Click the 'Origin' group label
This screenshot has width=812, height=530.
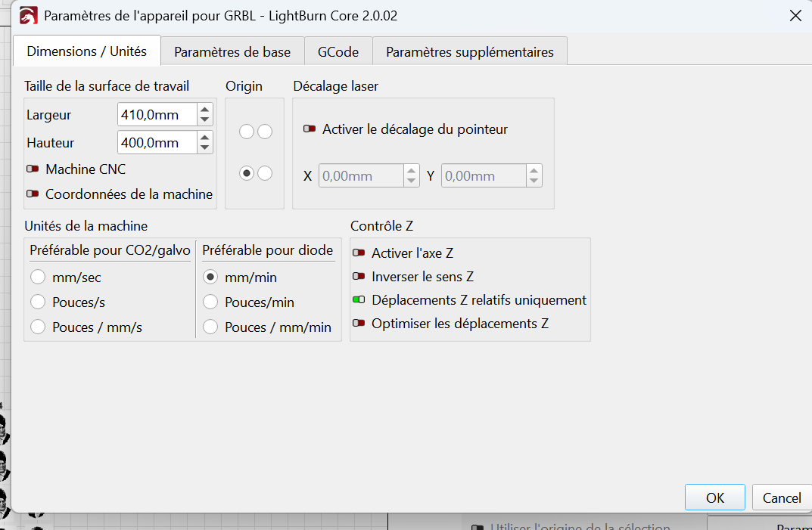tap(244, 86)
